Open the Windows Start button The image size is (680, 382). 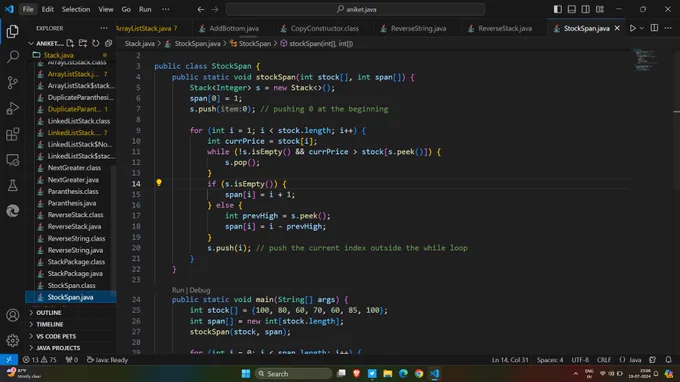[x=245, y=373]
